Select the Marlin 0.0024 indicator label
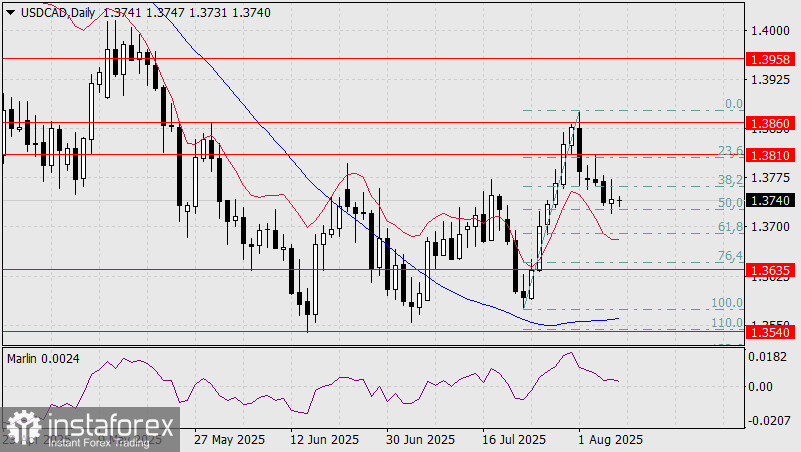This screenshot has height=452, width=801. coord(43,359)
